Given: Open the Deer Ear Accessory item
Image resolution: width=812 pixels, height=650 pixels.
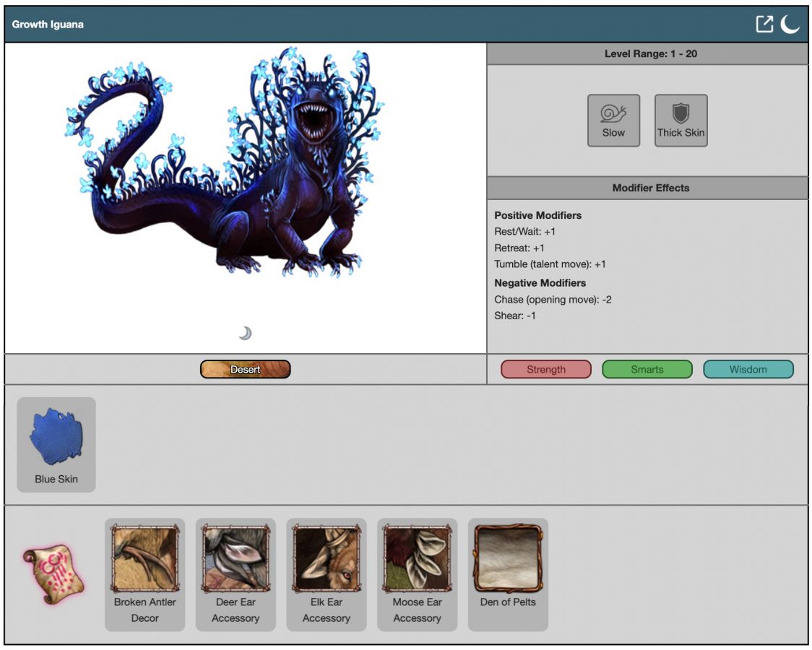Looking at the screenshot, I should (x=236, y=574).
